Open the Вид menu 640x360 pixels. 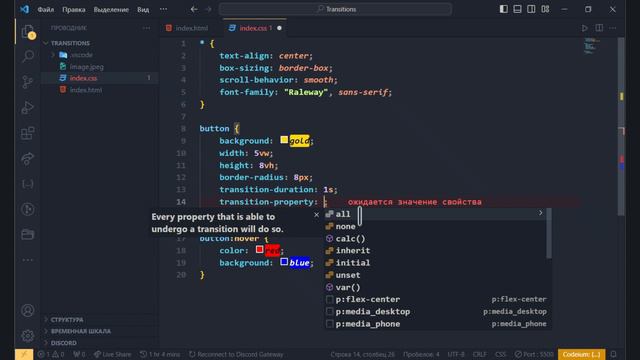point(143,9)
